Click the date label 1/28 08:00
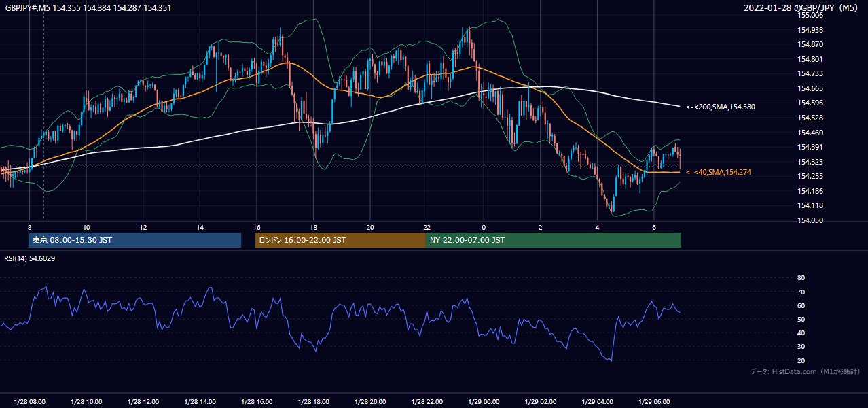Image resolution: width=868 pixels, height=408 pixels. (29, 402)
